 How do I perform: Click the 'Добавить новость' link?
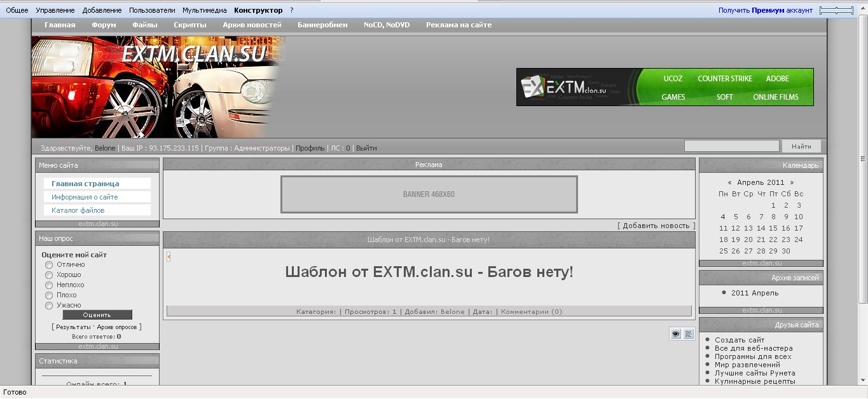pyautogui.click(x=656, y=226)
